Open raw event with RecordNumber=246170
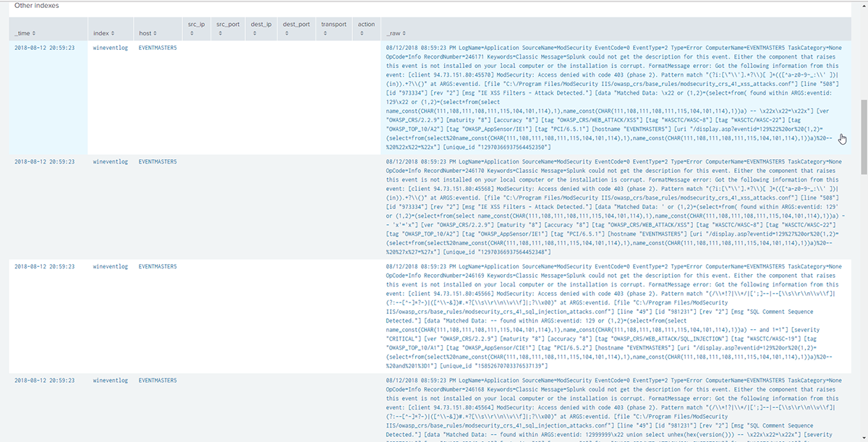The image size is (868, 442). click(614, 208)
